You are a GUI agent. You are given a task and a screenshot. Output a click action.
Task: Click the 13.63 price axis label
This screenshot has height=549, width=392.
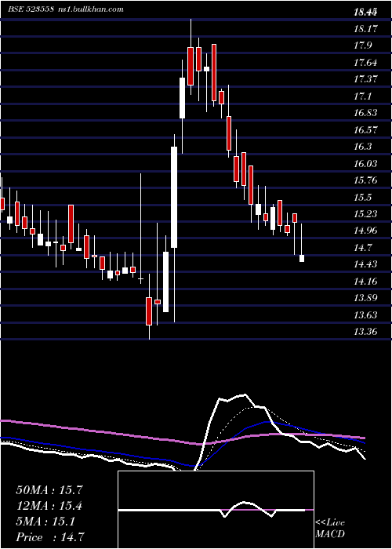coord(365,314)
